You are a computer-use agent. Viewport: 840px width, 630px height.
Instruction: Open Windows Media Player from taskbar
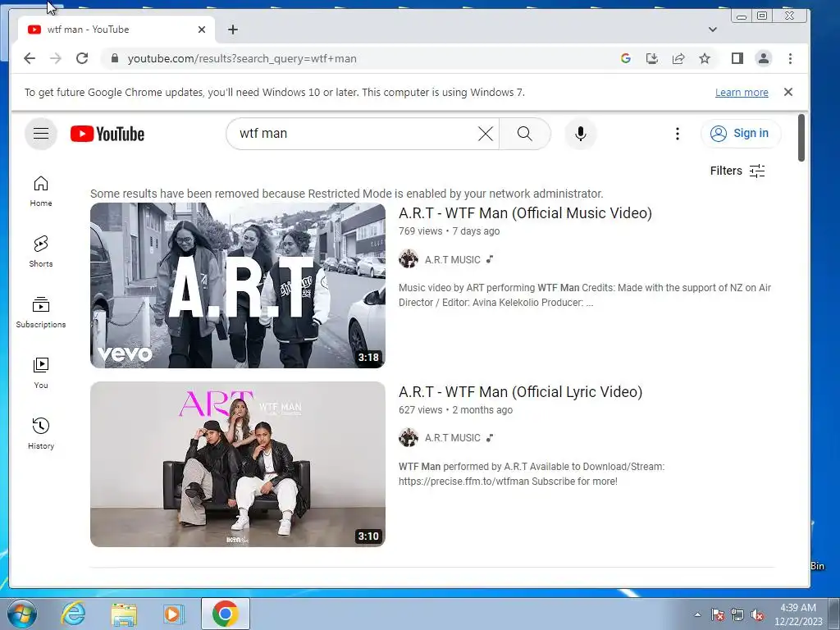tap(173, 614)
